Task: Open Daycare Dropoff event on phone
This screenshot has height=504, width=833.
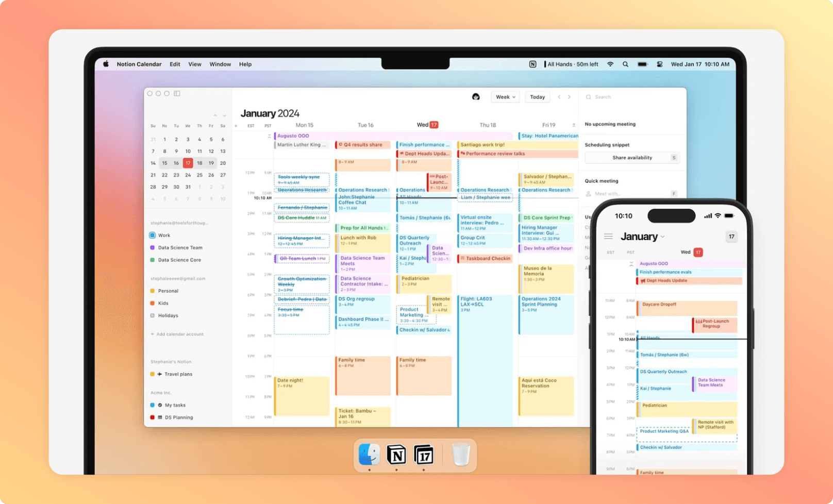Action: (687, 308)
